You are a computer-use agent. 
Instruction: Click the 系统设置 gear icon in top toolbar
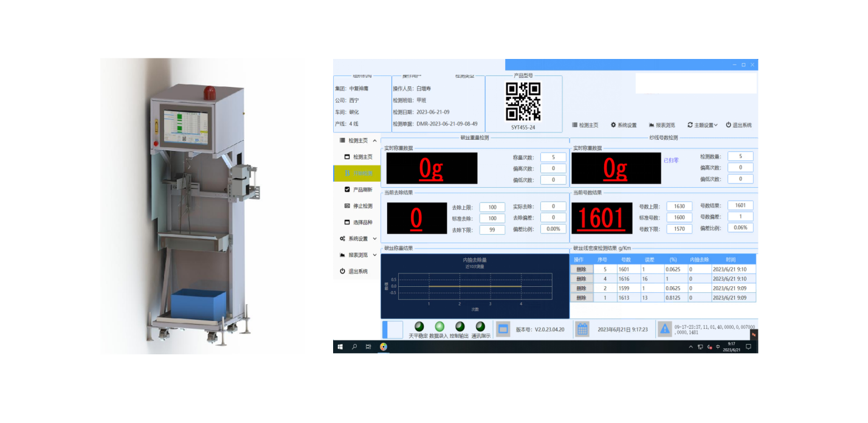click(613, 125)
